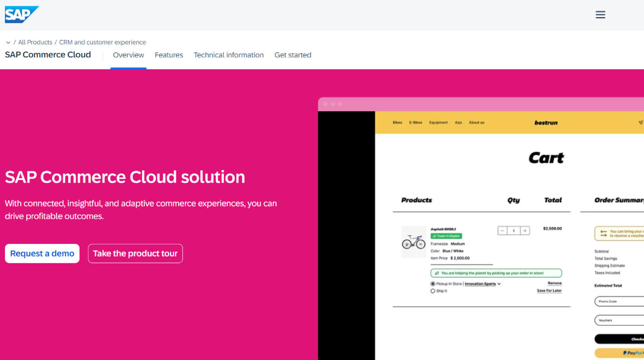Select Ship It radio option
This screenshot has height=360, width=644.
tap(433, 291)
